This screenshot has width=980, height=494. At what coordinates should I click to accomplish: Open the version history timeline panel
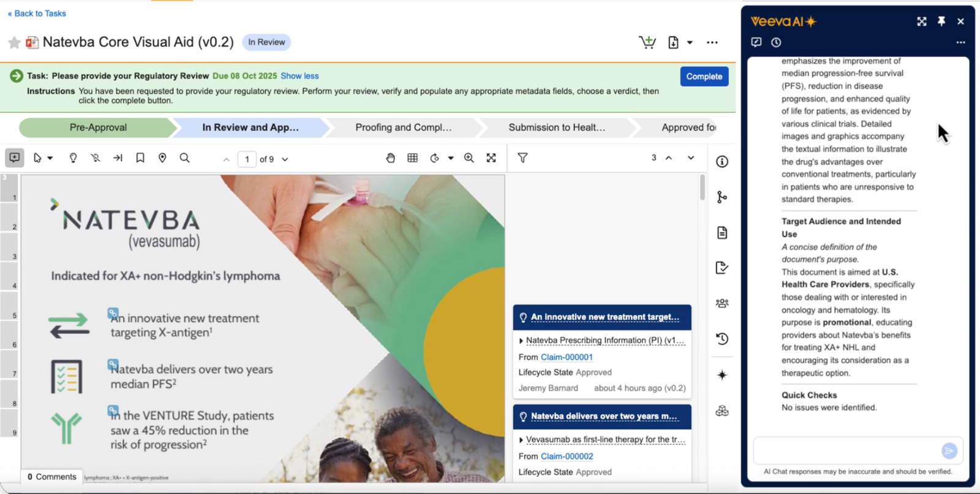click(x=722, y=339)
